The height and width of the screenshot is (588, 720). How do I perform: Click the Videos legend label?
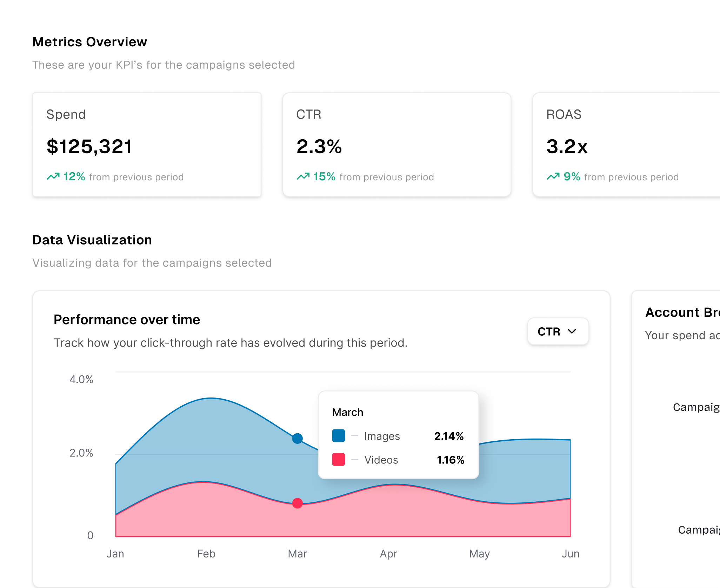click(381, 460)
